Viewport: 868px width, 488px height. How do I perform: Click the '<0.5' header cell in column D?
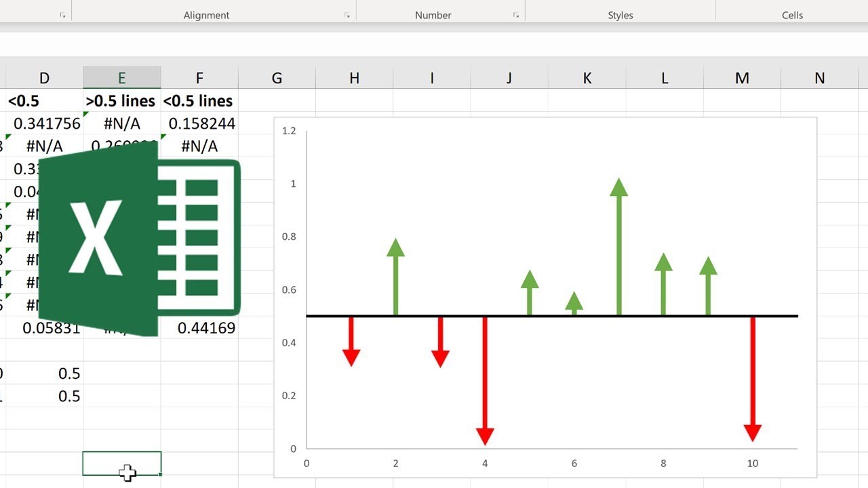pyautogui.click(x=44, y=101)
